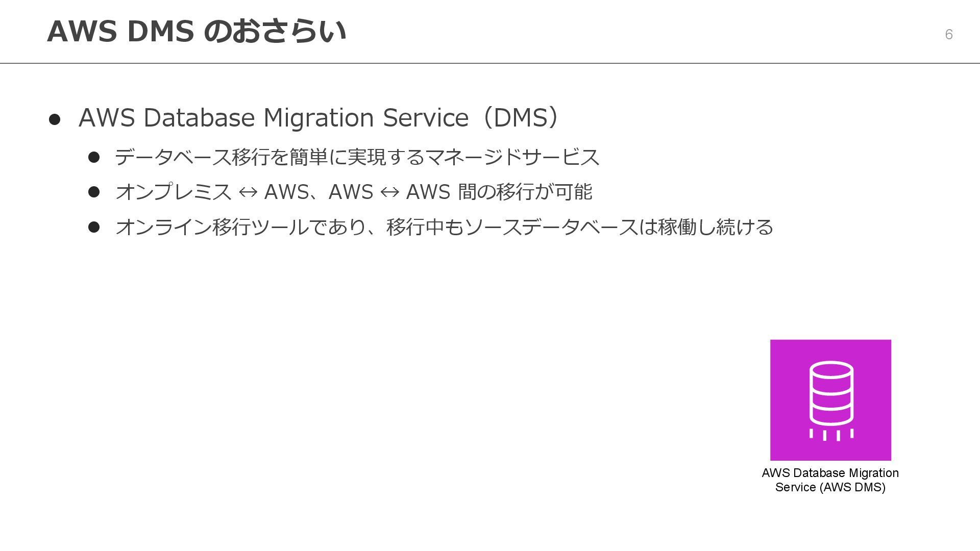Select the slide title AWS DMS のおさらい
980x551 pixels.
(197, 32)
